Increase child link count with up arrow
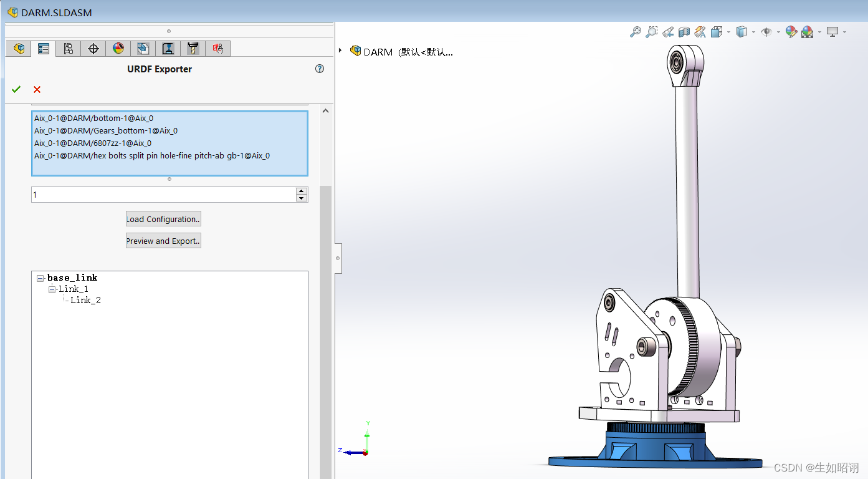 [302, 191]
